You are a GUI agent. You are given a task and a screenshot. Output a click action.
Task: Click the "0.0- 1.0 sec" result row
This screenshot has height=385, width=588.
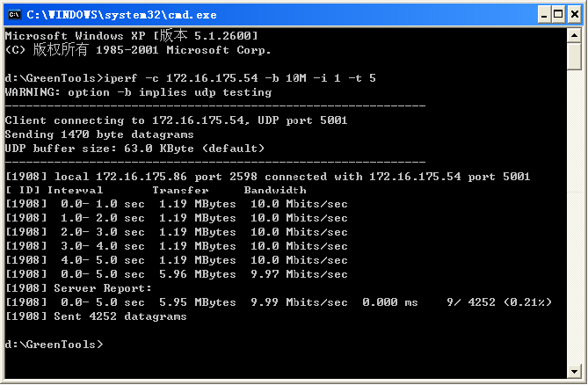point(177,204)
